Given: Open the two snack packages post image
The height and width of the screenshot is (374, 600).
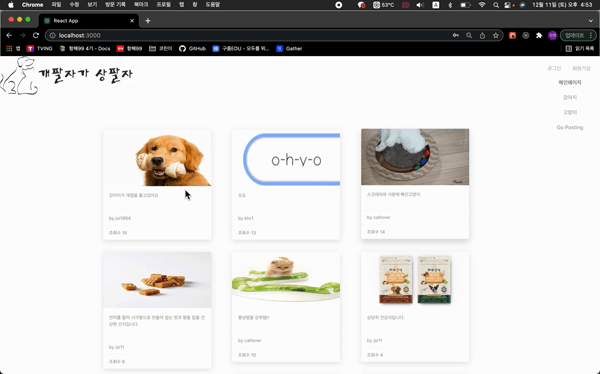Looking at the screenshot, I should tap(415, 280).
